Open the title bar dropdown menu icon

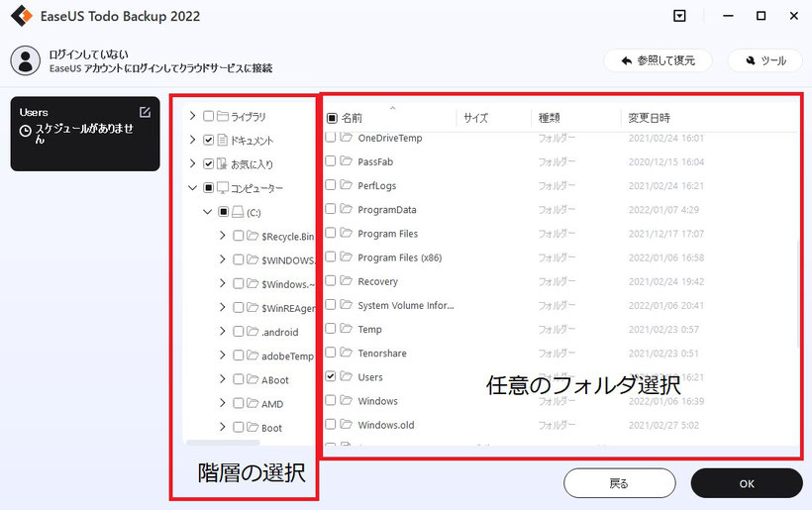[x=679, y=16]
